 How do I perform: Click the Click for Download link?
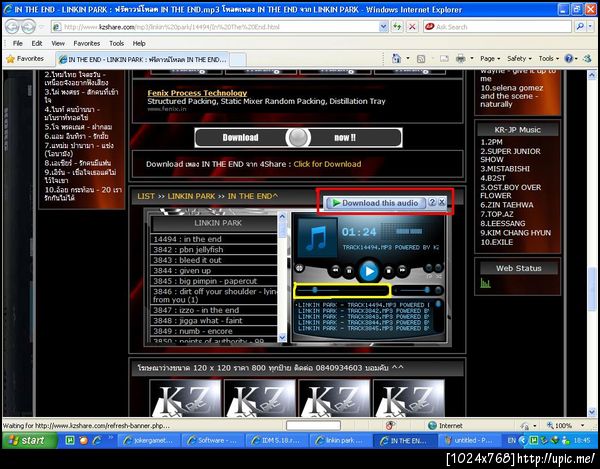click(x=327, y=164)
